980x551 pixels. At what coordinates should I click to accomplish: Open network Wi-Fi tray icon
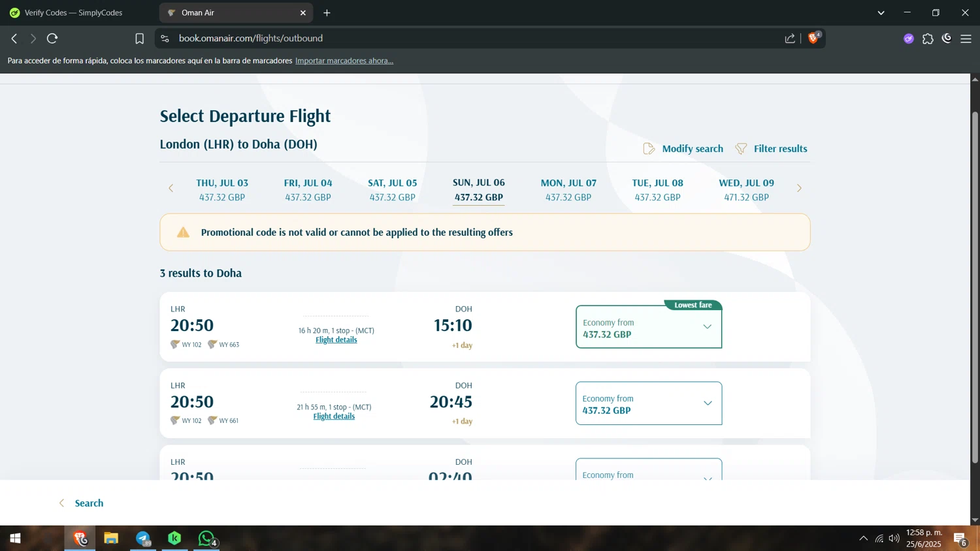[x=879, y=539]
